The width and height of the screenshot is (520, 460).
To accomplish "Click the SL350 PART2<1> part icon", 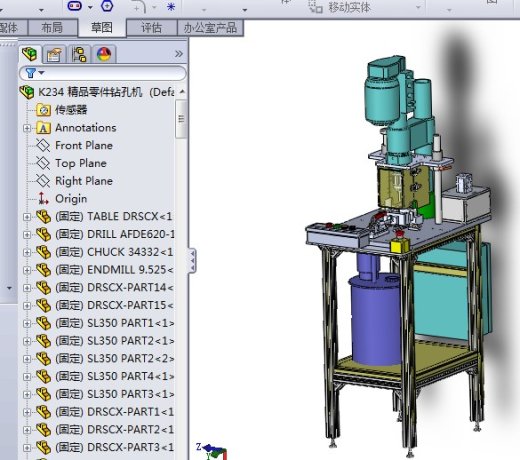I will [x=43, y=341].
